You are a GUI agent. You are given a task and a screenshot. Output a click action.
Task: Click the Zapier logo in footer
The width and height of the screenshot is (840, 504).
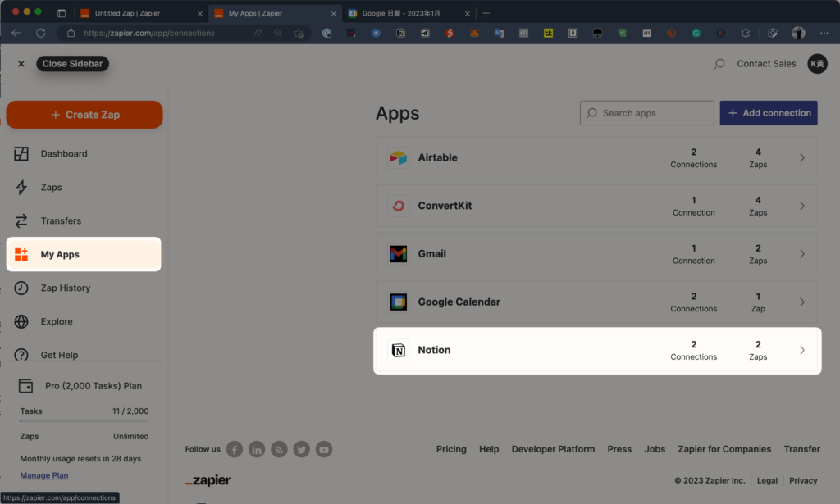[208, 480]
